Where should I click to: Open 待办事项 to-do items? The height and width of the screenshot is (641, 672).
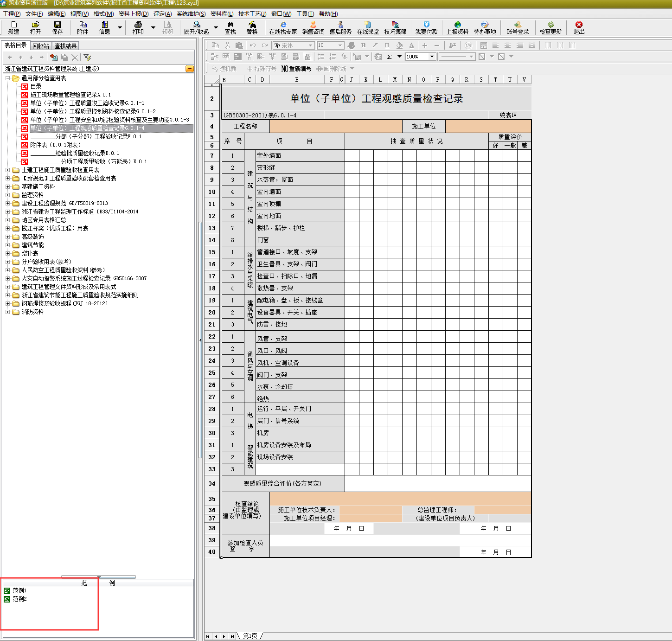[x=485, y=27]
